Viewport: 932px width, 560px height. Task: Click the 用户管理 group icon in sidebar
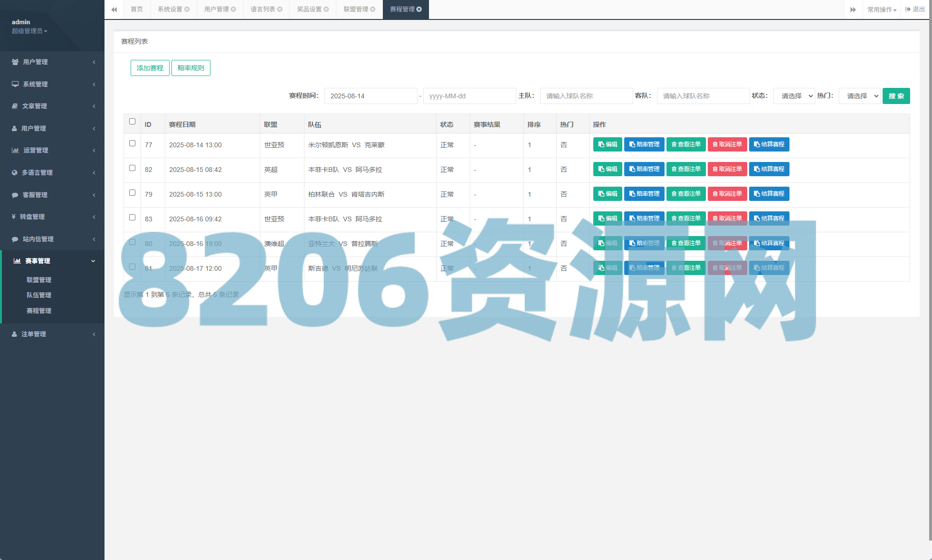15,62
